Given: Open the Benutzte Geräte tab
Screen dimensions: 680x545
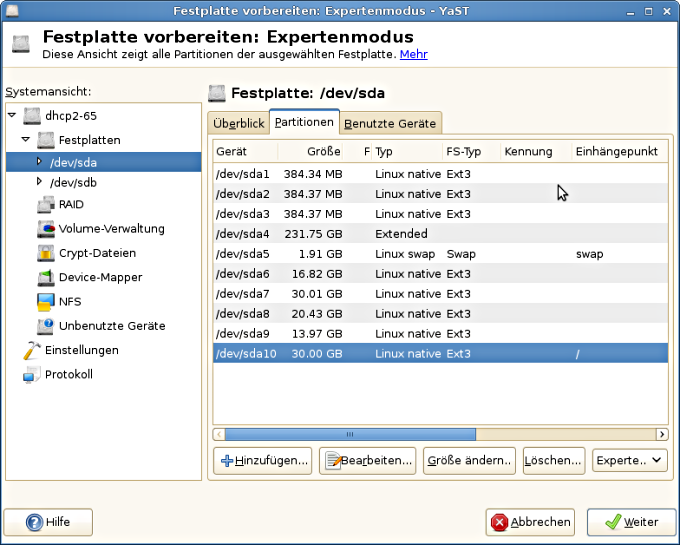Looking at the screenshot, I should coord(390,124).
